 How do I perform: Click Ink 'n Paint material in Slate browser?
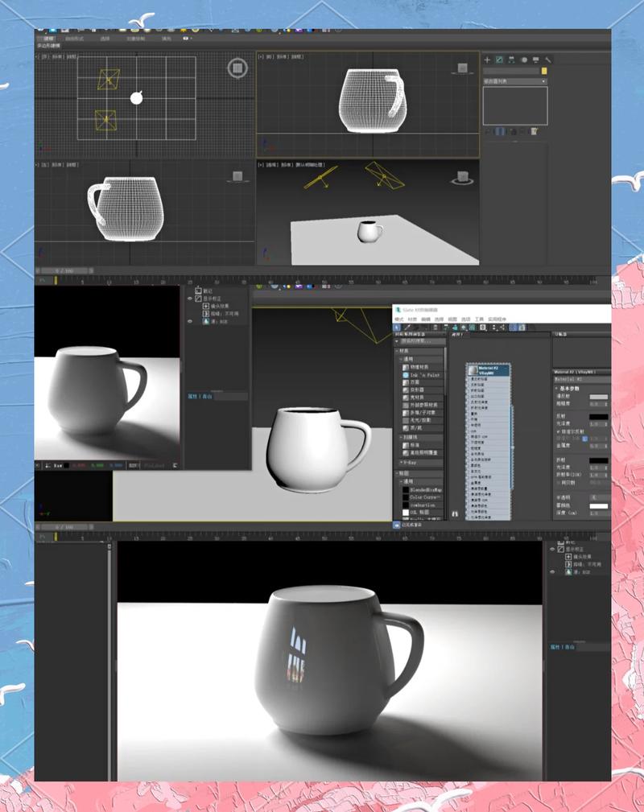(x=421, y=375)
